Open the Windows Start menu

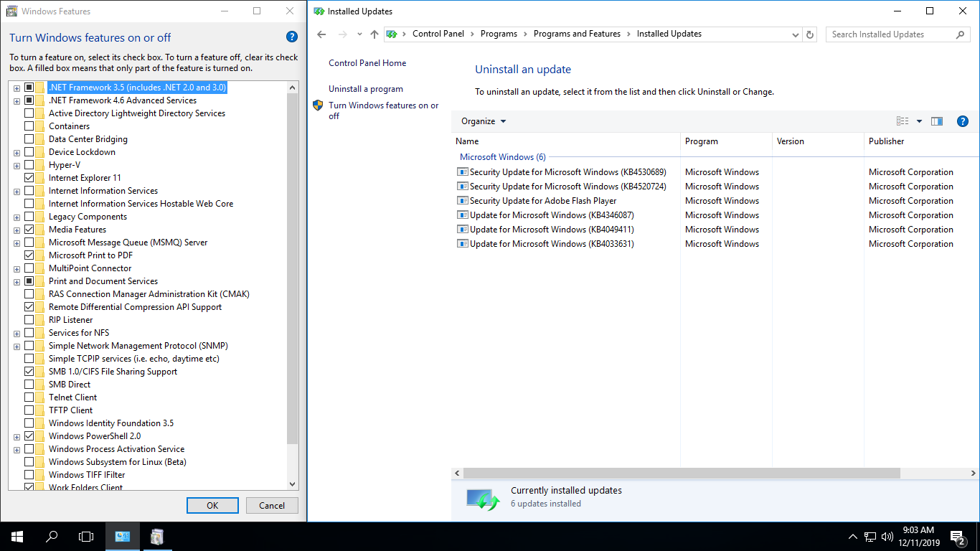pyautogui.click(x=17, y=537)
